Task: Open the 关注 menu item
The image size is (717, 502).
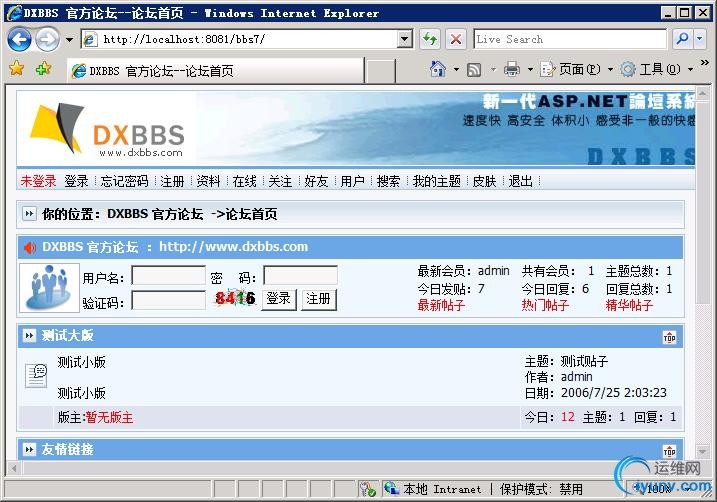Action: coord(280,182)
